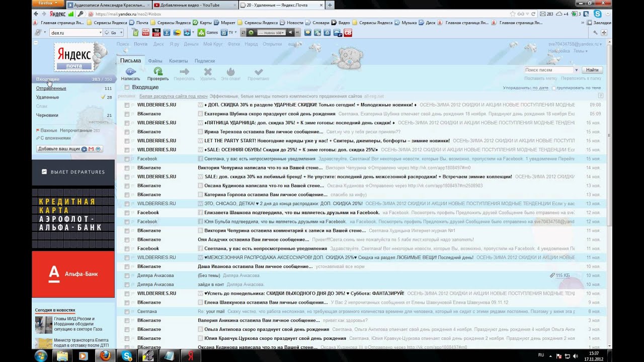Open the Черновики folder

coord(47,115)
